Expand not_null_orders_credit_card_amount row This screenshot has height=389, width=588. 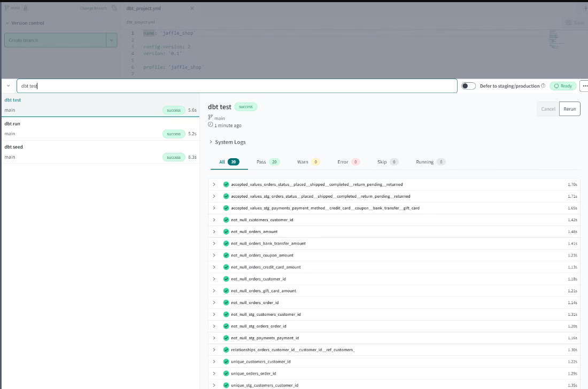[214, 267]
